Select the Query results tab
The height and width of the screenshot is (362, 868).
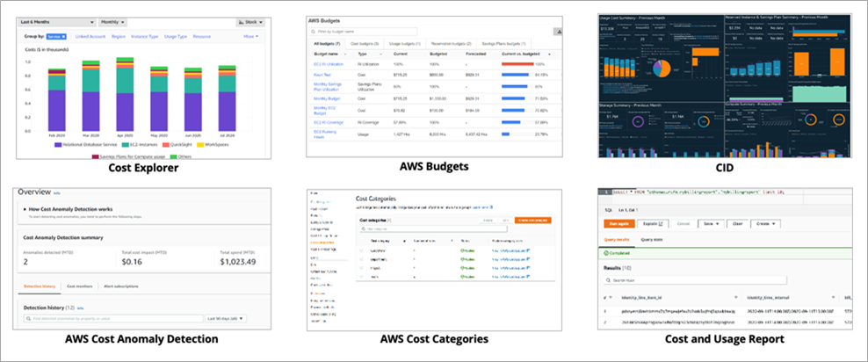pos(616,240)
